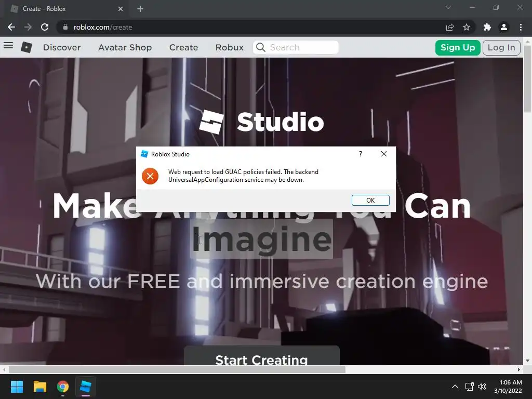This screenshot has height=399, width=532.
Task: Bookmark this page with the star icon
Action: pos(467,27)
